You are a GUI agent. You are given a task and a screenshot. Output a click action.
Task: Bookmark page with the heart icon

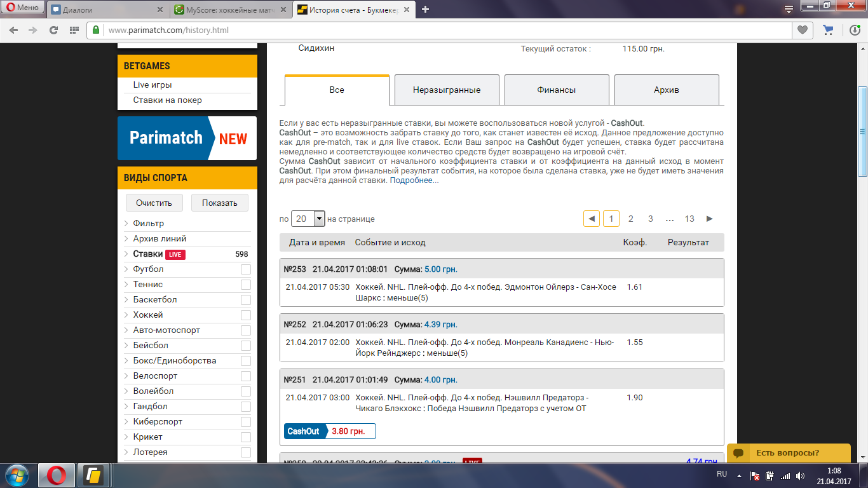click(803, 30)
